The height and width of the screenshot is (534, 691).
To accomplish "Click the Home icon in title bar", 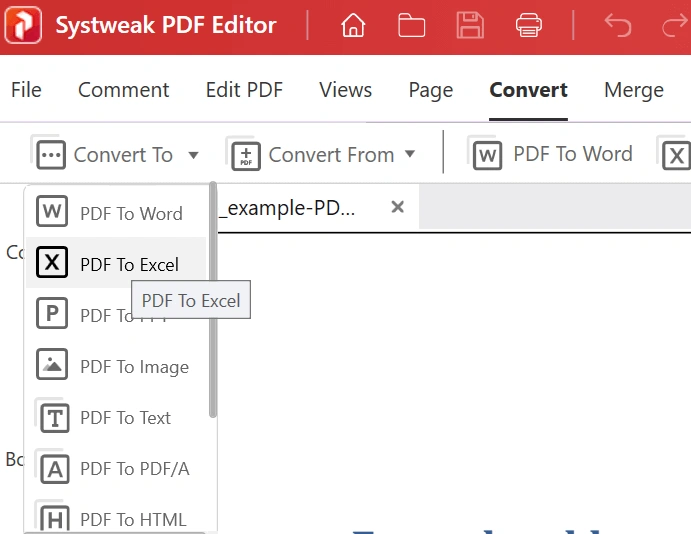I will coord(353,25).
